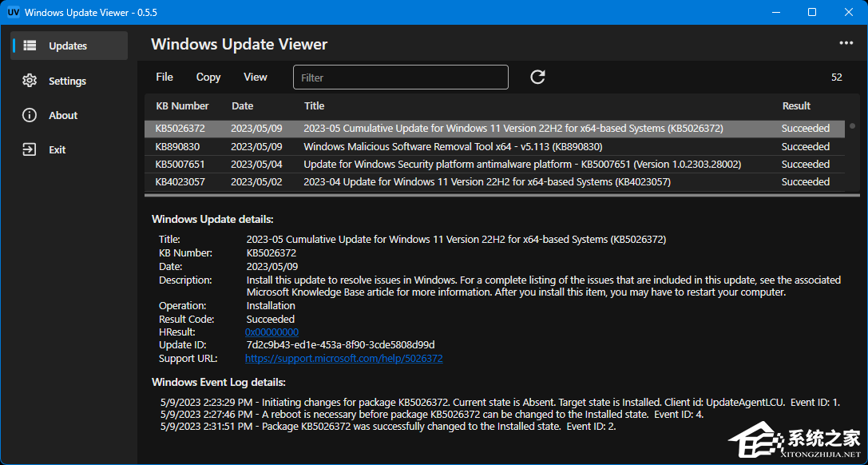Viewport: 868px width, 465px height.
Task: Open Settings via the gear icon
Action: (30, 81)
